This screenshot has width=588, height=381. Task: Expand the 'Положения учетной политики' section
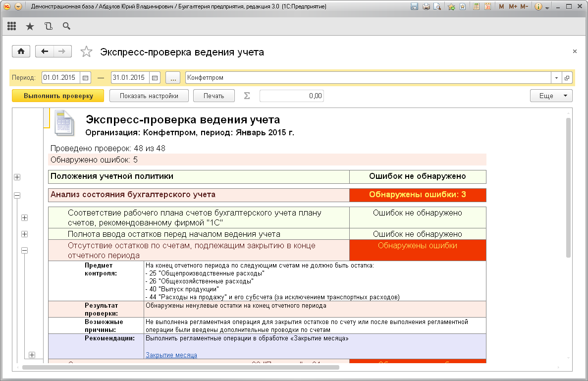click(17, 177)
